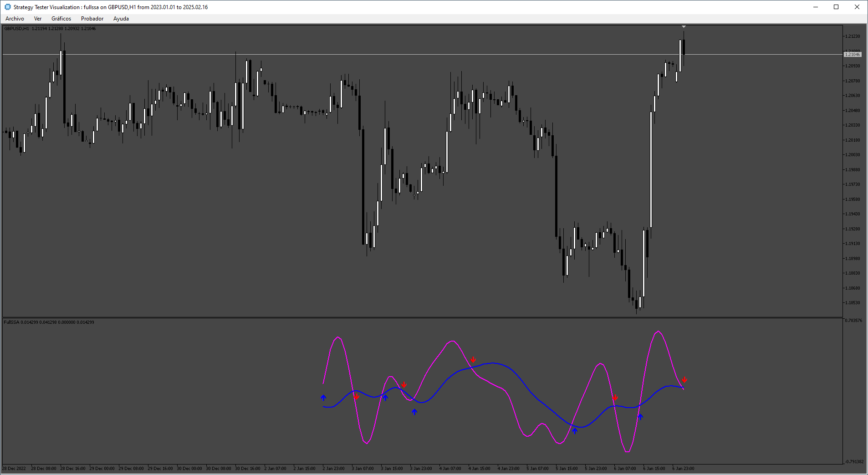Click the 5 Jan 15:00 time label
Viewport: 868px width, 475px height.
(567, 469)
